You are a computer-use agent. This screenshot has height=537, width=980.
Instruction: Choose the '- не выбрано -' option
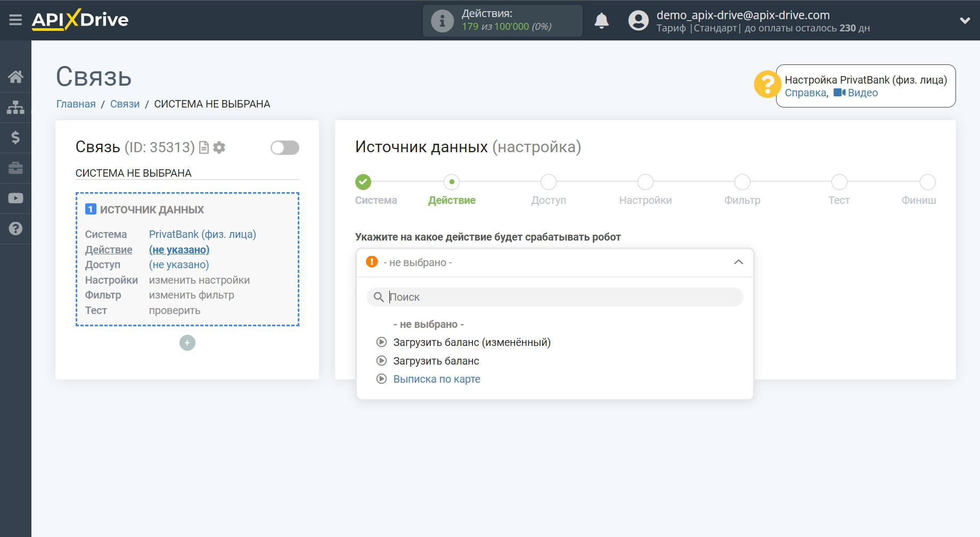coord(429,324)
